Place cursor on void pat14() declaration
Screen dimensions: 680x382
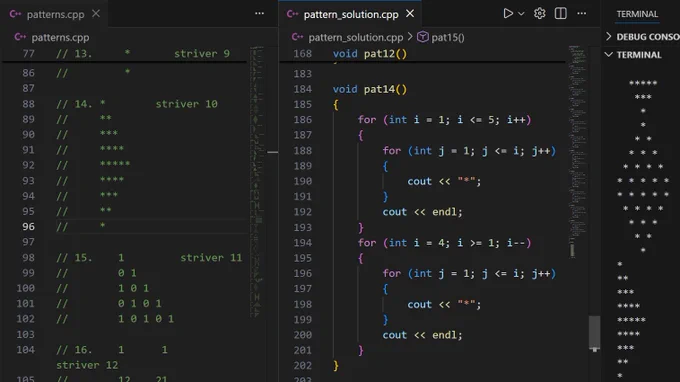[370, 89]
